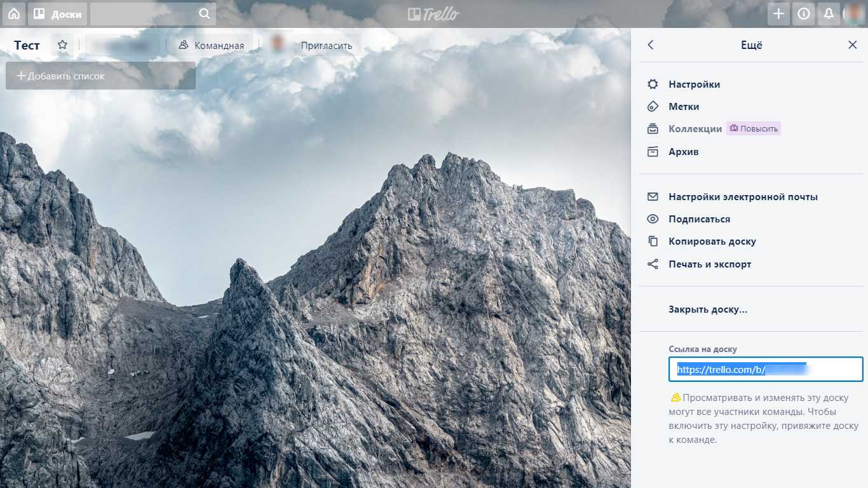The image size is (868, 488).
Task: Click the Копировать доску copy icon
Action: 653,241
